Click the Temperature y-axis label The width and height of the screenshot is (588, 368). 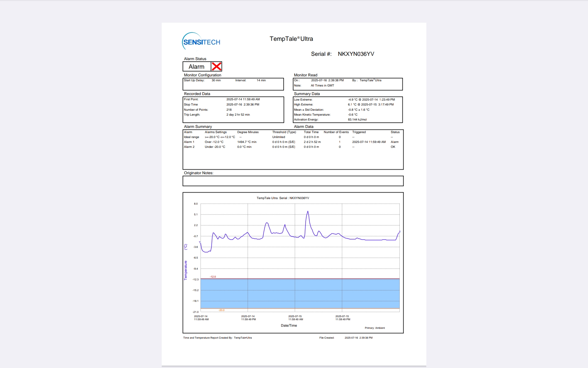(x=186, y=270)
